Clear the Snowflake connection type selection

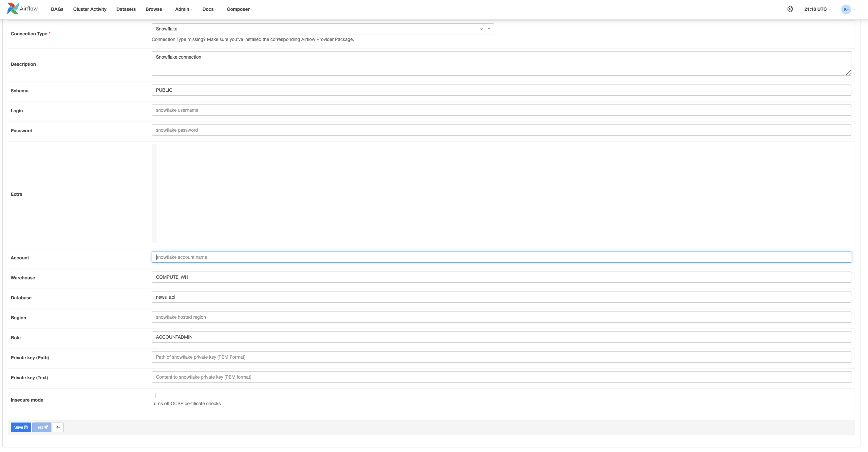(x=481, y=29)
